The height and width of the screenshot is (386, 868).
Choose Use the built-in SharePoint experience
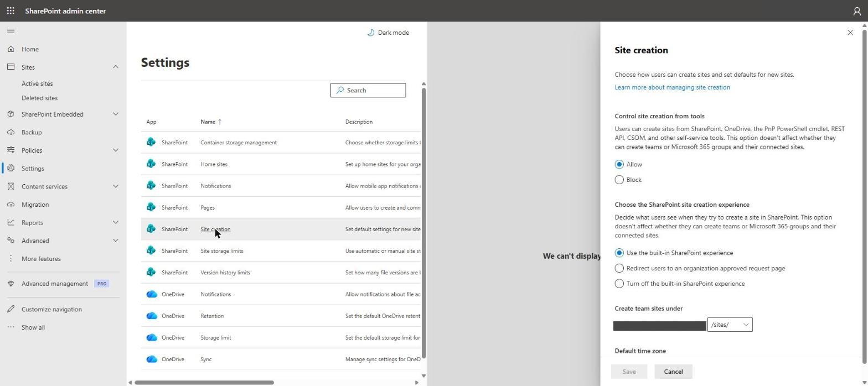[619, 253]
